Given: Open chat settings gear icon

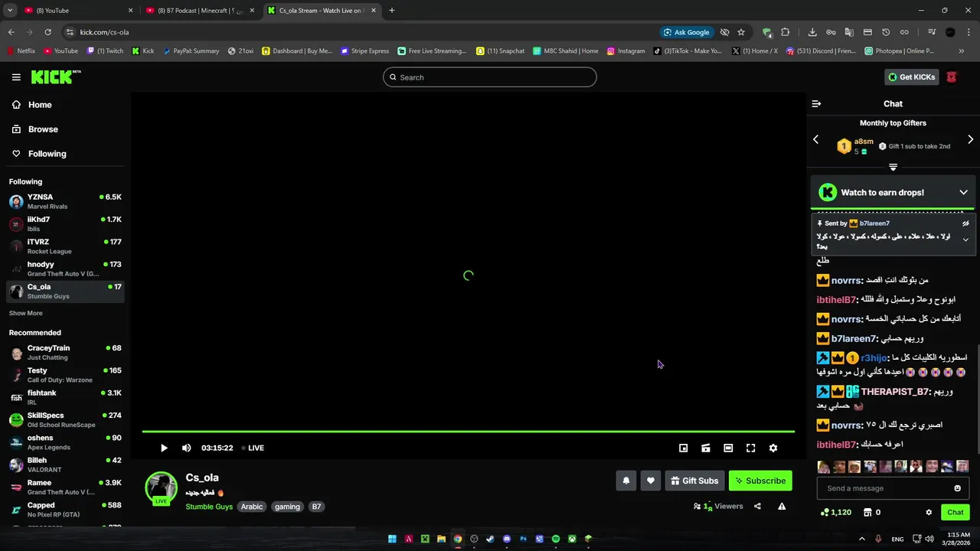Looking at the screenshot, I should coord(929,512).
